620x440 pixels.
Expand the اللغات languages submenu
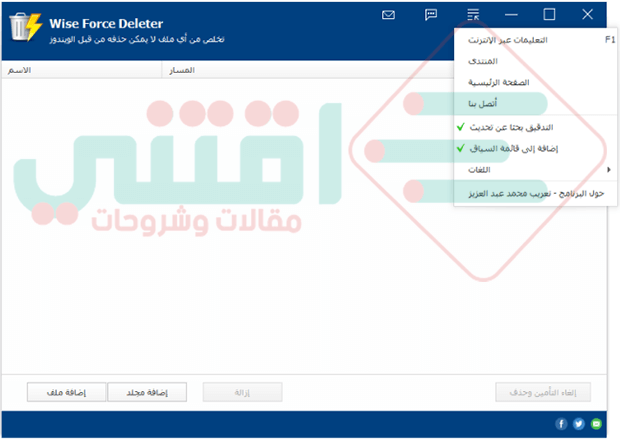click(x=535, y=170)
